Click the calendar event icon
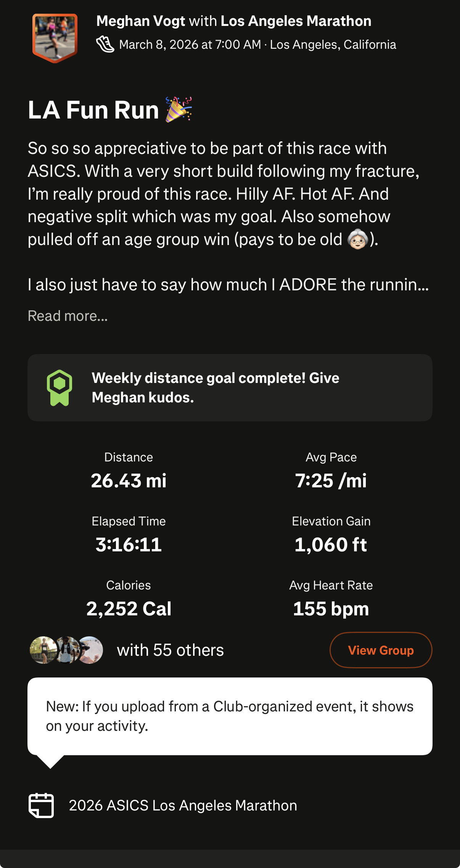The height and width of the screenshot is (868, 460). (41, 806)
